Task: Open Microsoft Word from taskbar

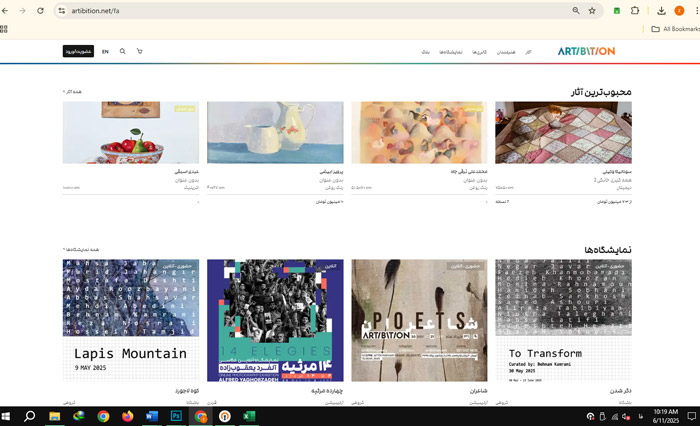Action: 152,416
